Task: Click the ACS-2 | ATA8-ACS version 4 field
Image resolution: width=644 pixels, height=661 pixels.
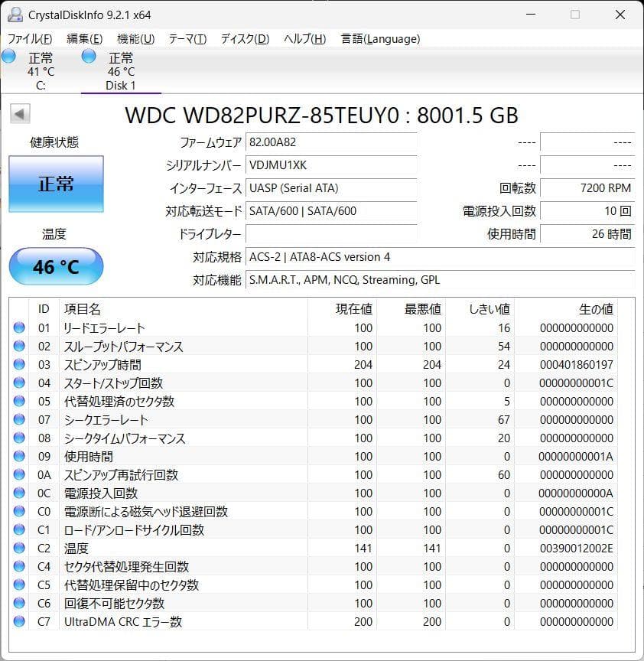Action: point(440,257)
